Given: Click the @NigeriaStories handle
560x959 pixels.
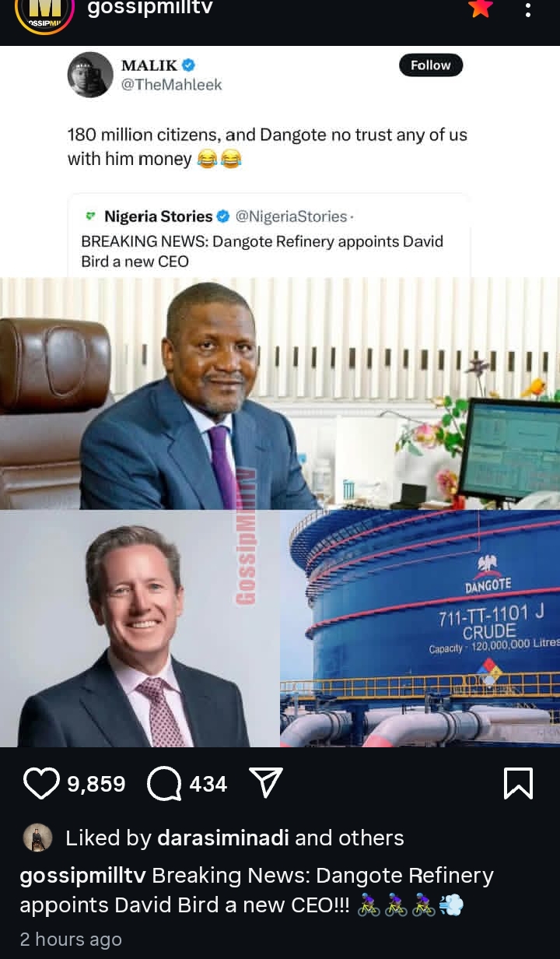Looking at the screenshot, I should (x=290, y=216).
